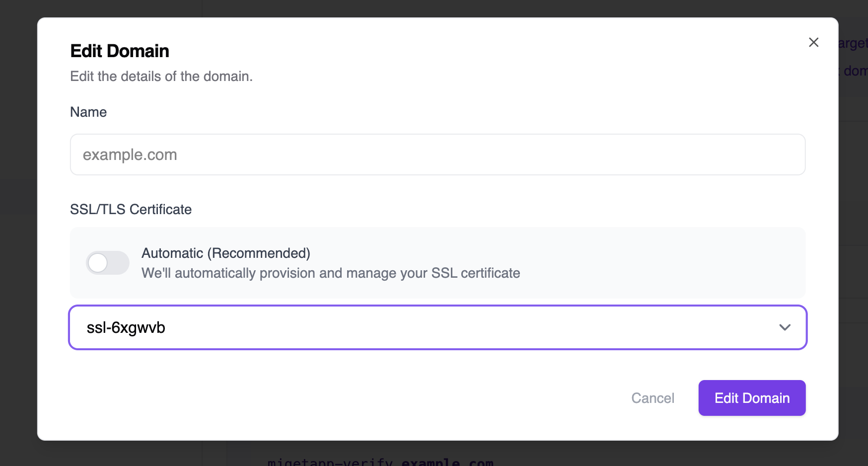
Task: Close the Edit Domain dialog with X
Action: 813,42
